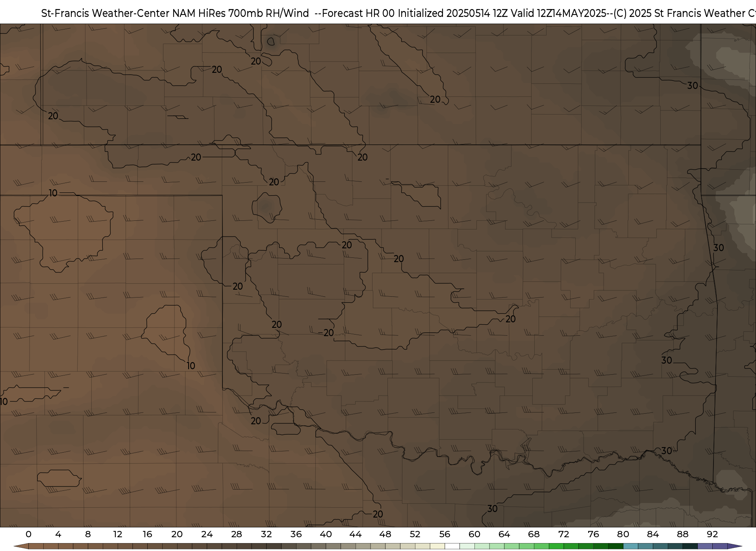Image resolution: width=756 pixels, height=551 pixels.
Task: Click the colorbar label 64
Action: tap(504, 534)
